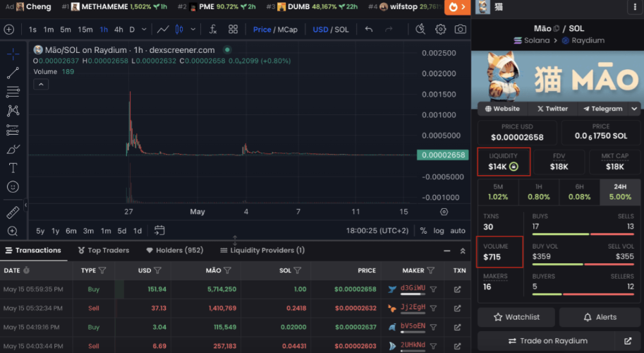Switch chart to Price mode
The width and height of the screenshot is (644, 353).
(x=262, y=30)
